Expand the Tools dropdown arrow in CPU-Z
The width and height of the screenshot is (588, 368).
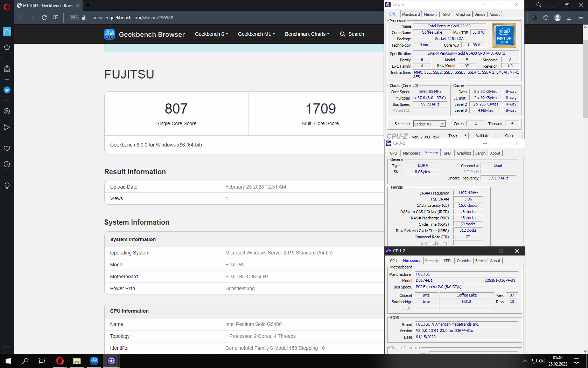tap(465, 136)
